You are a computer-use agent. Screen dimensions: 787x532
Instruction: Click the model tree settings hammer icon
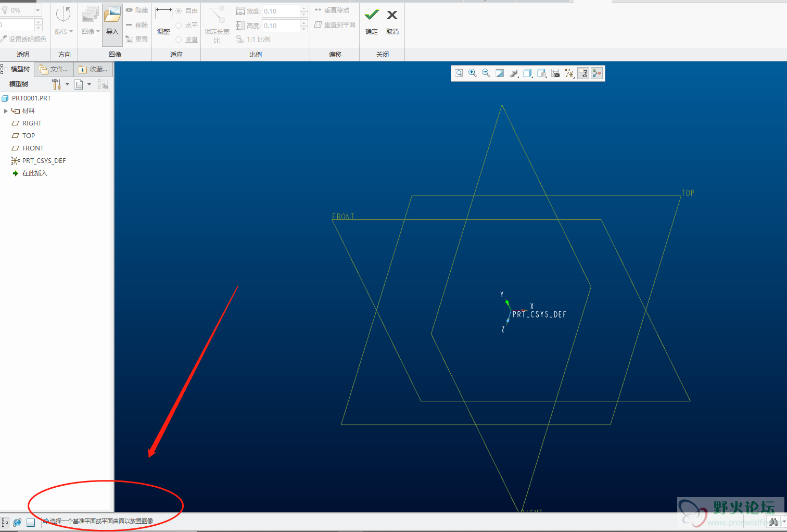56,84
